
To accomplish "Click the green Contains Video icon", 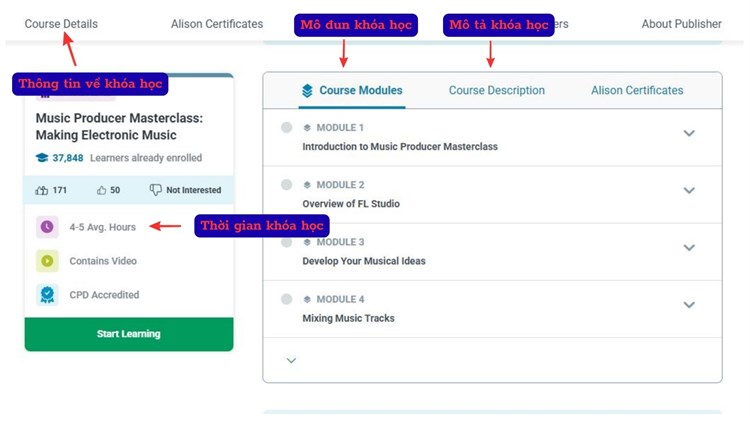I will click(46, 261).
